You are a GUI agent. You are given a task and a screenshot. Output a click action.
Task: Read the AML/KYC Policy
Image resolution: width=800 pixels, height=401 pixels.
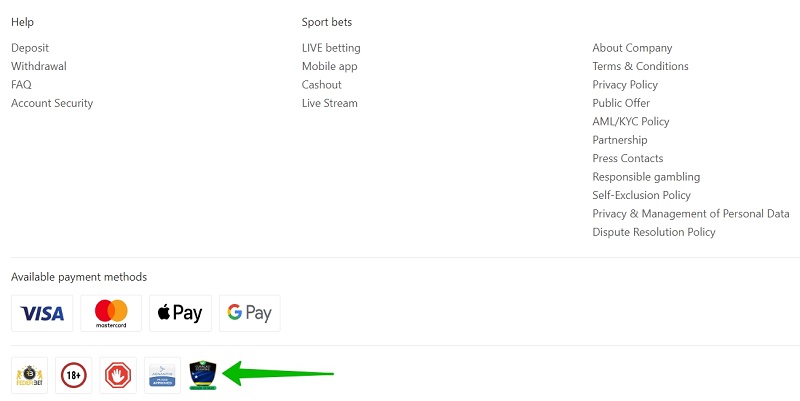click(x=631, y=121)
